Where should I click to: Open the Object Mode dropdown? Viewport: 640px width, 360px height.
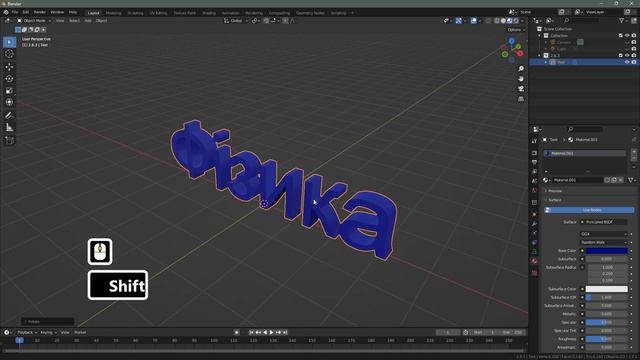tap(34, 21)
